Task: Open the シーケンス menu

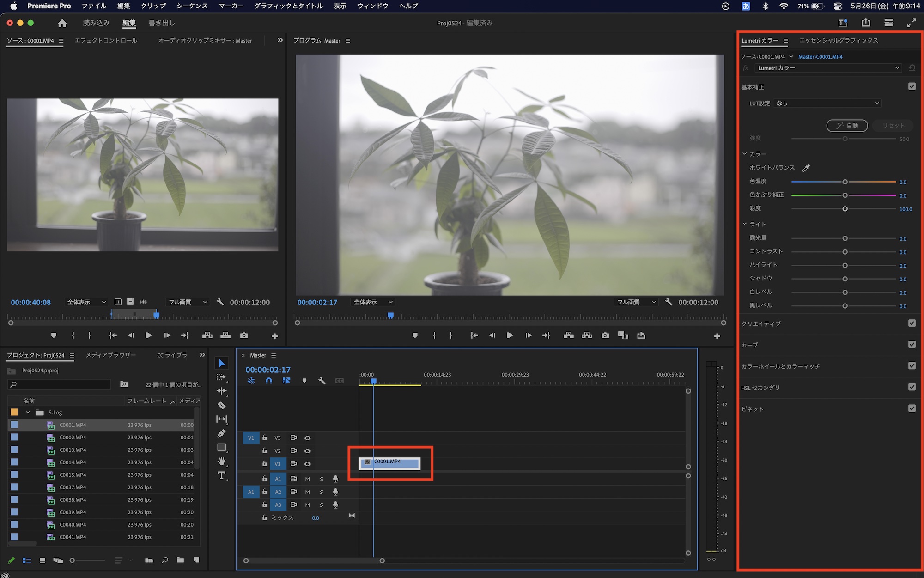Action: pyautogui.click(x=192, y=6)
